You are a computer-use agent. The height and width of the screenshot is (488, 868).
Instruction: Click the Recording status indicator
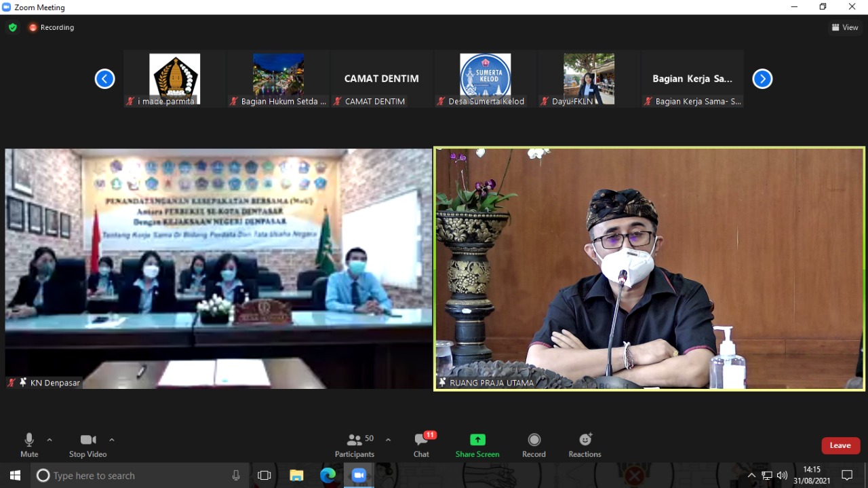pyautogui.click(x=52, y=27)
